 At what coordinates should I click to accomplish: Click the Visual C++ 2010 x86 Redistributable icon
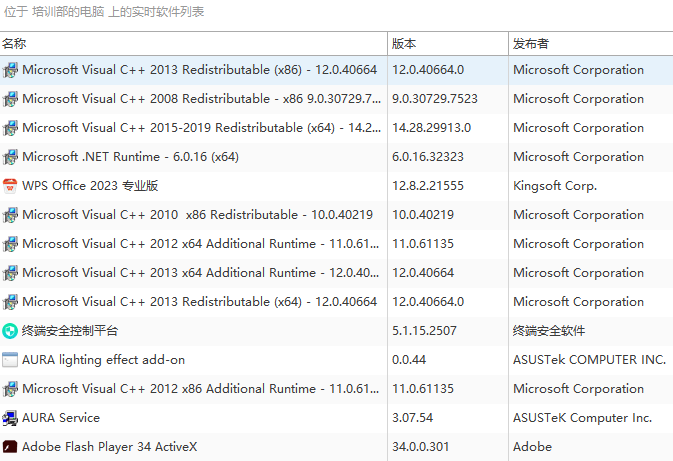[10, 215]
